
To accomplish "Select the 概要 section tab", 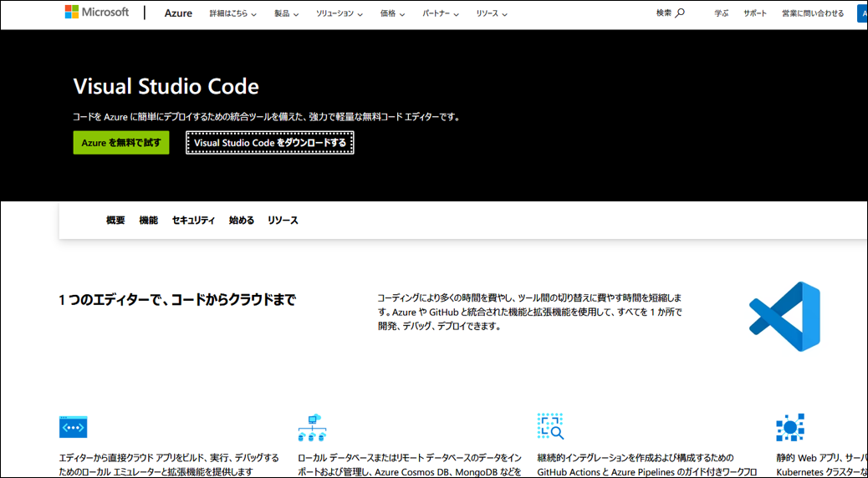I will (115, 220).
